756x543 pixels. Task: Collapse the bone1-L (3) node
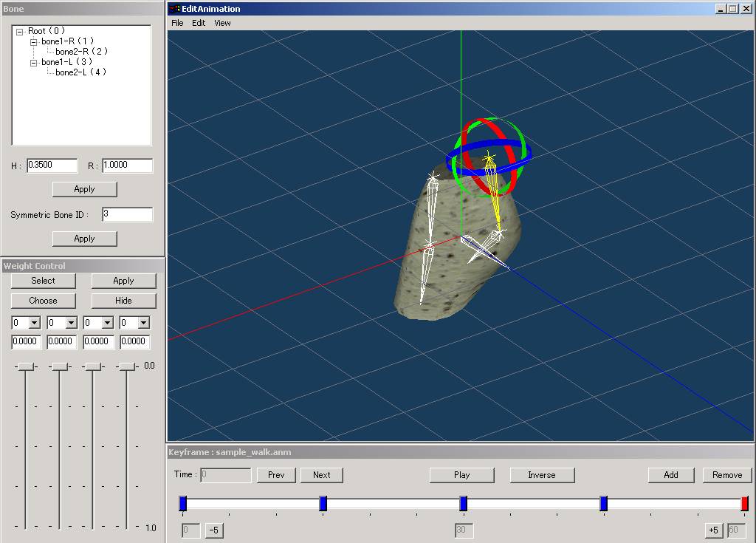point(33,64)
